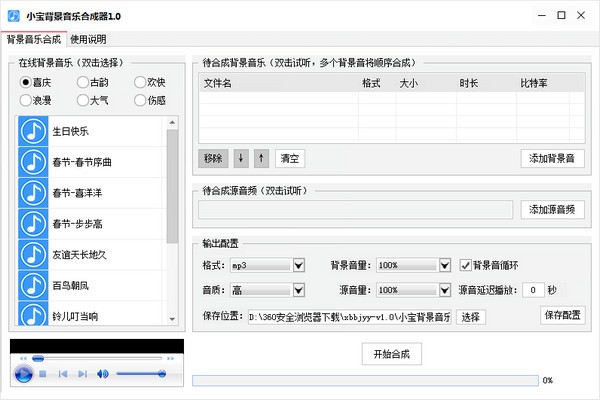Click the next track icon

(81, 374)
